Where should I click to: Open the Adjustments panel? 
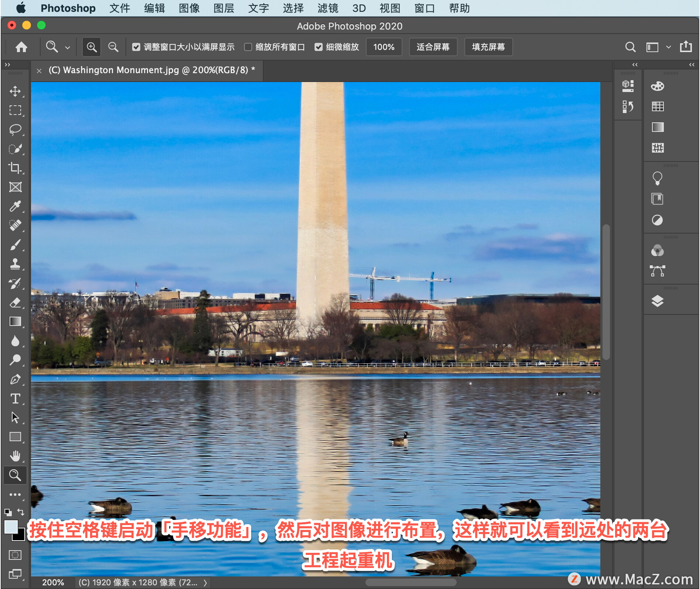(658, 220)
